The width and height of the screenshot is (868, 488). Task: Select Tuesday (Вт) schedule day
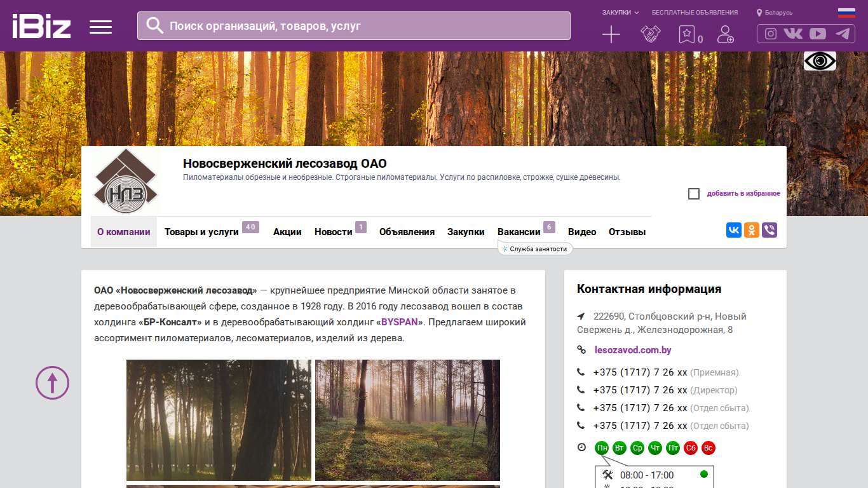pos(620,448)
